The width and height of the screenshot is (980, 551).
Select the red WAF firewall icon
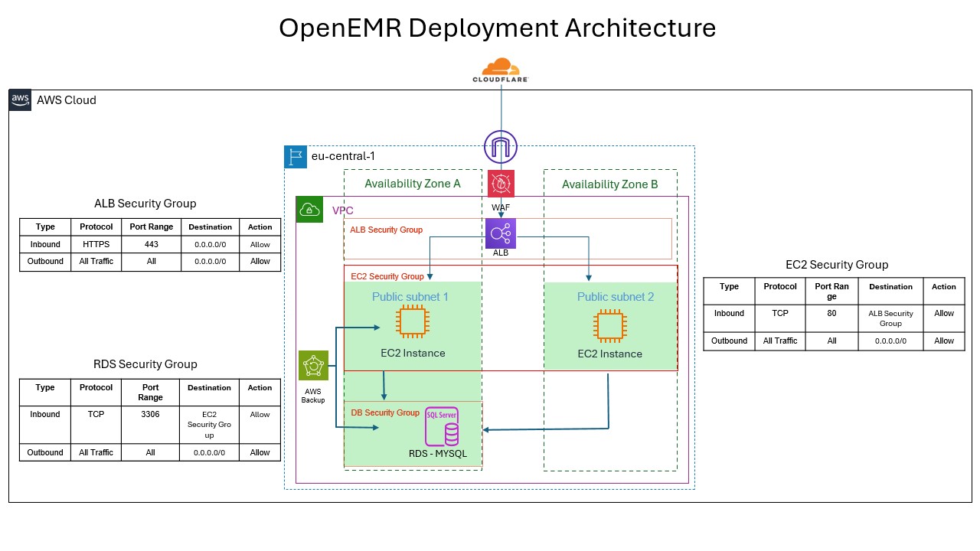(501, 184)
